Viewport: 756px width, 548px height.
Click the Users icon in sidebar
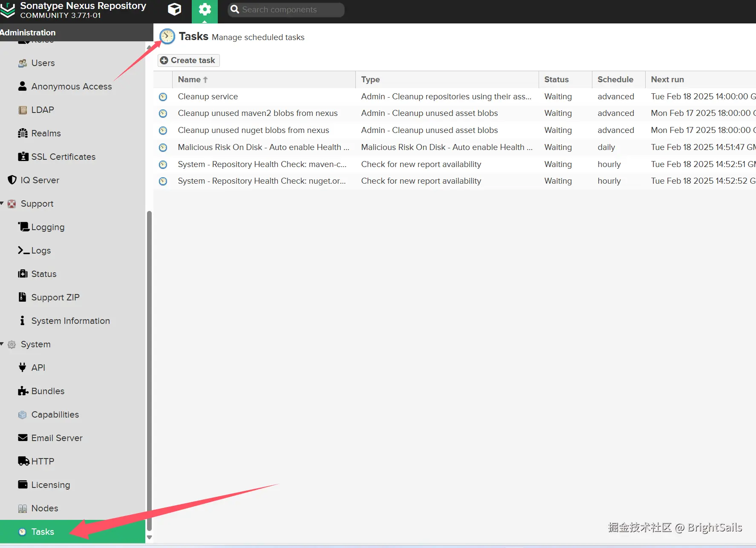(x=23, y=63)
